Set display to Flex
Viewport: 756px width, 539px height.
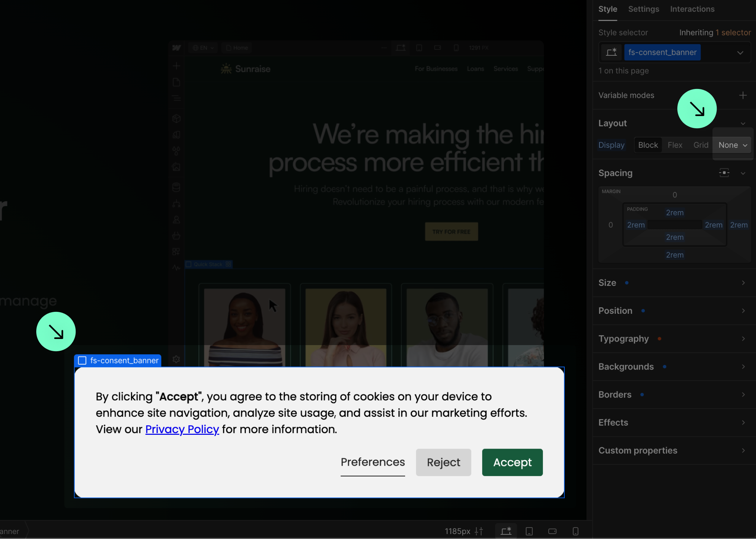pyautogui.click(x=675, y=145)
